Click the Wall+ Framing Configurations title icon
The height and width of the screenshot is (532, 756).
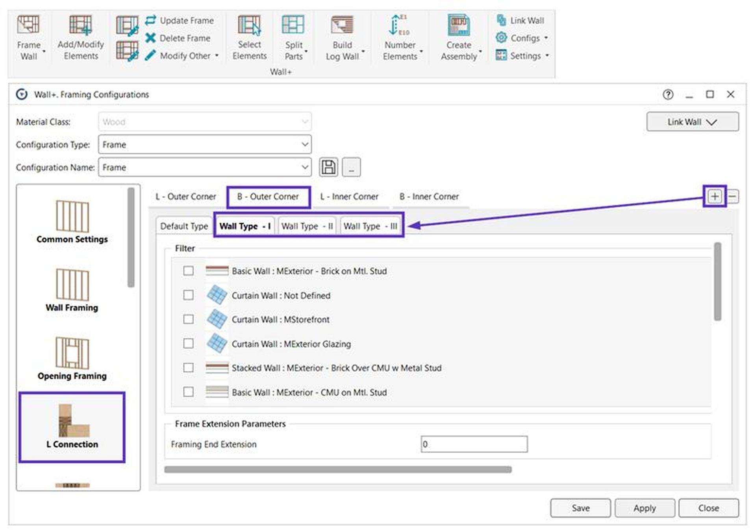pyautogui.click(x=22, y=95)
